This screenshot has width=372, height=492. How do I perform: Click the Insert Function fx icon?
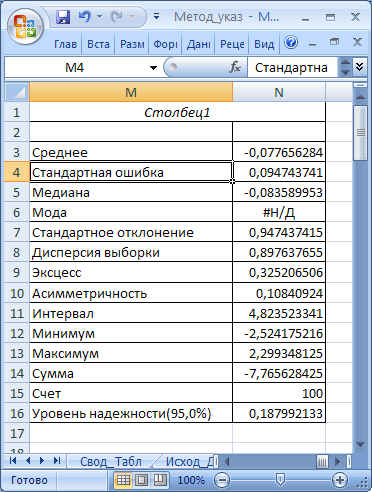235,68
